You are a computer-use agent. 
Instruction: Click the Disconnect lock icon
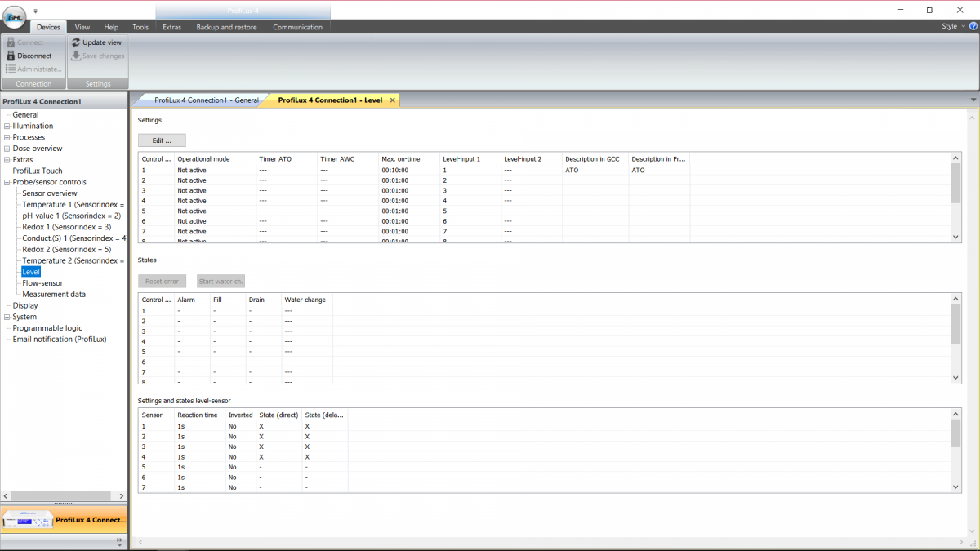click(x=11, y=56)
